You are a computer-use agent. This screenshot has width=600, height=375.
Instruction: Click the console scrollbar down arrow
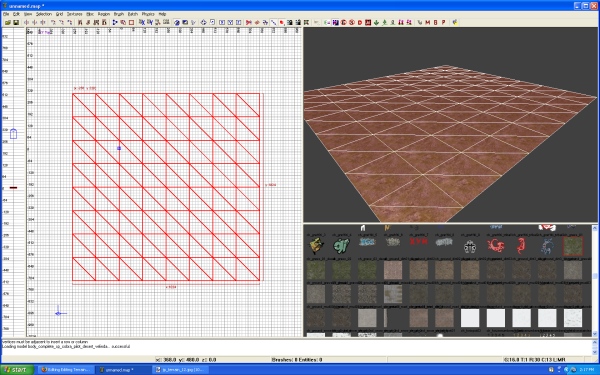595,352
